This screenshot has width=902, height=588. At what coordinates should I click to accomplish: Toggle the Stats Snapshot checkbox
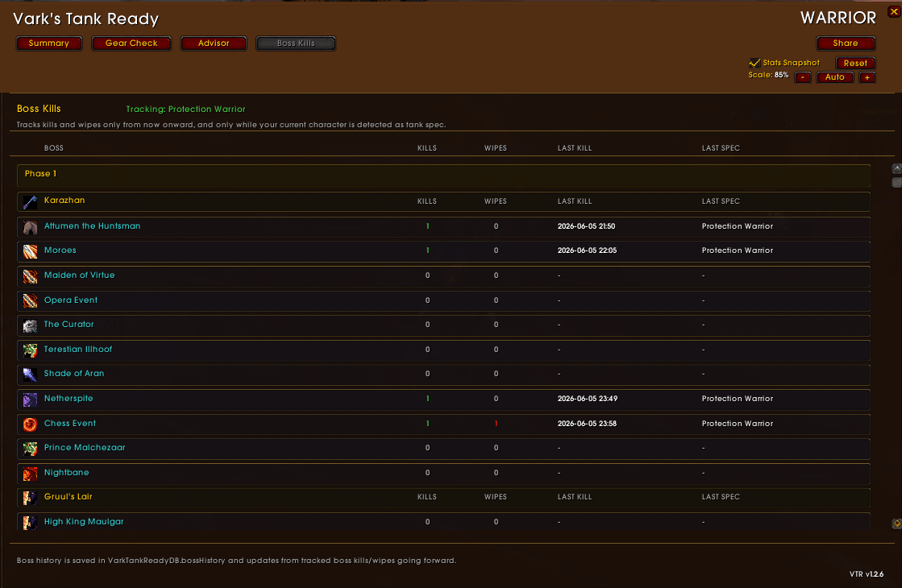click(754, 63)
